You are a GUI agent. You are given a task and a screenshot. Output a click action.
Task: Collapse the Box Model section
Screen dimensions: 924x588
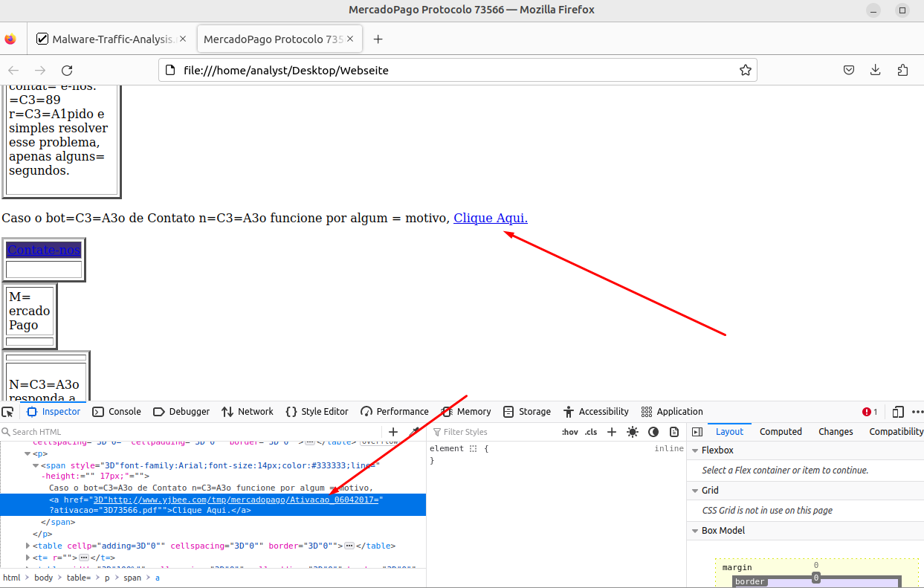click(695, 531)
